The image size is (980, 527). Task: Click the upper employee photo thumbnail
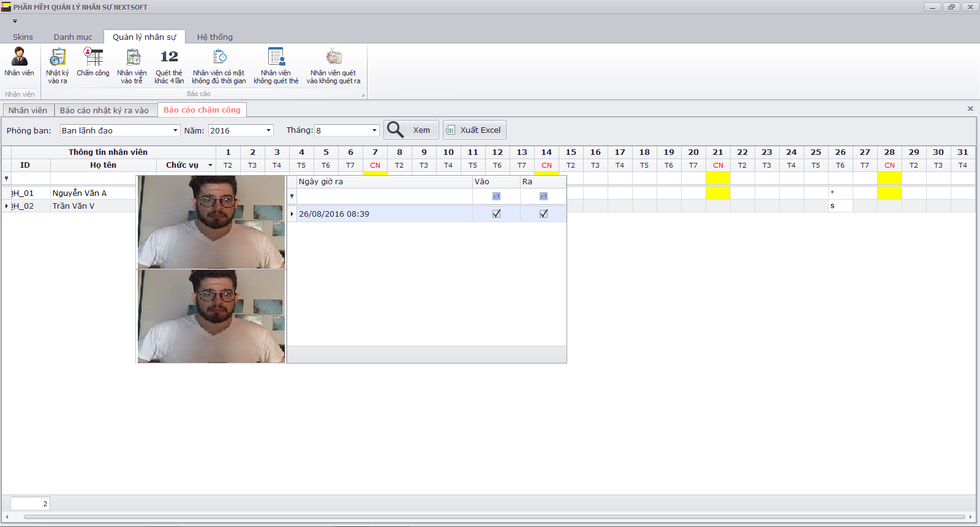[211, 222]
